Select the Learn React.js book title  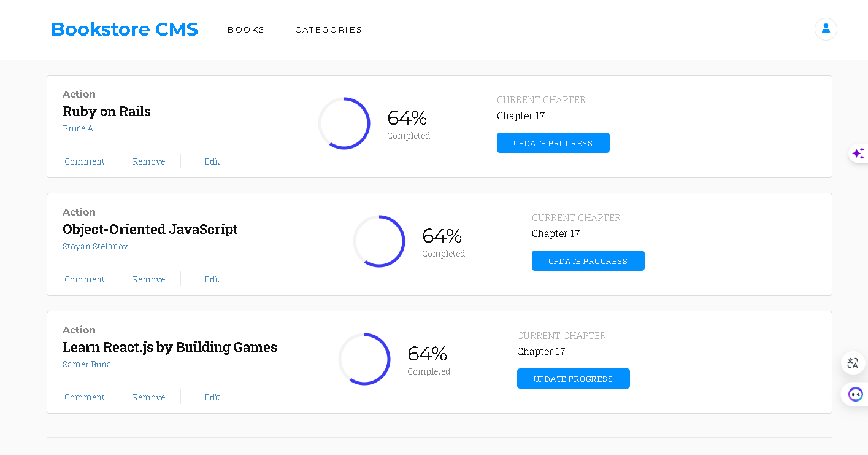point(170,347)
